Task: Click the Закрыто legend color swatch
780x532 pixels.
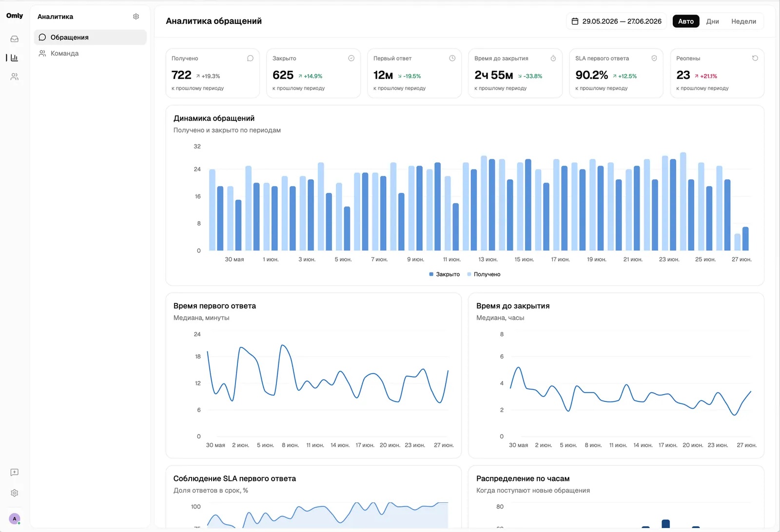Action: 431,274
